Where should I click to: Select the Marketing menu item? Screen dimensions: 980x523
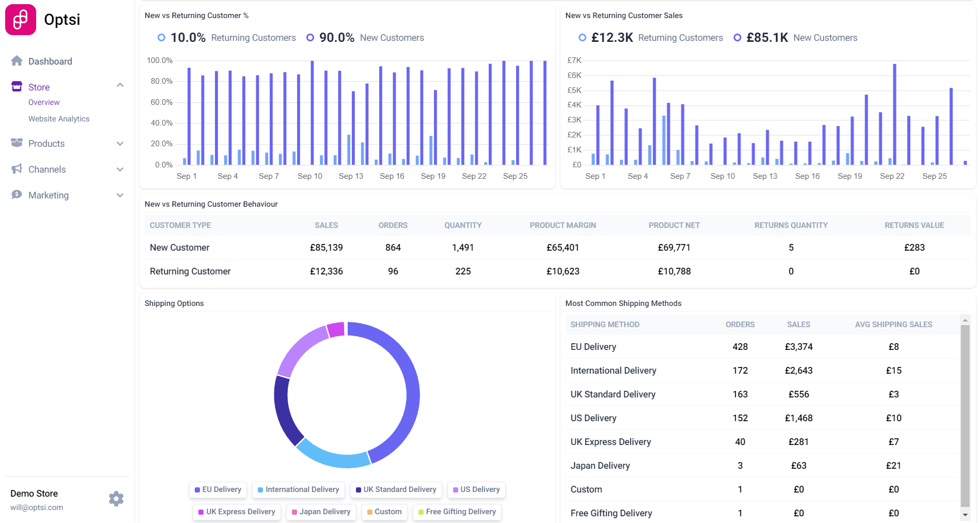coord(49,195)
